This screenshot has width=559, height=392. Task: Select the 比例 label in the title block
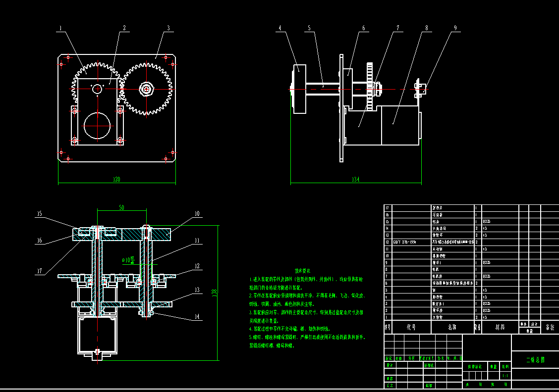point(505,366)
